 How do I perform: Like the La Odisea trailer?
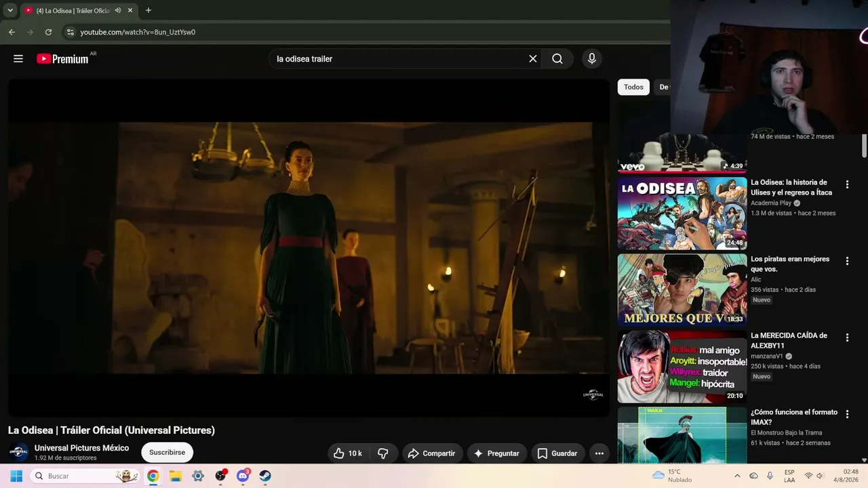(x=348, y=453)
